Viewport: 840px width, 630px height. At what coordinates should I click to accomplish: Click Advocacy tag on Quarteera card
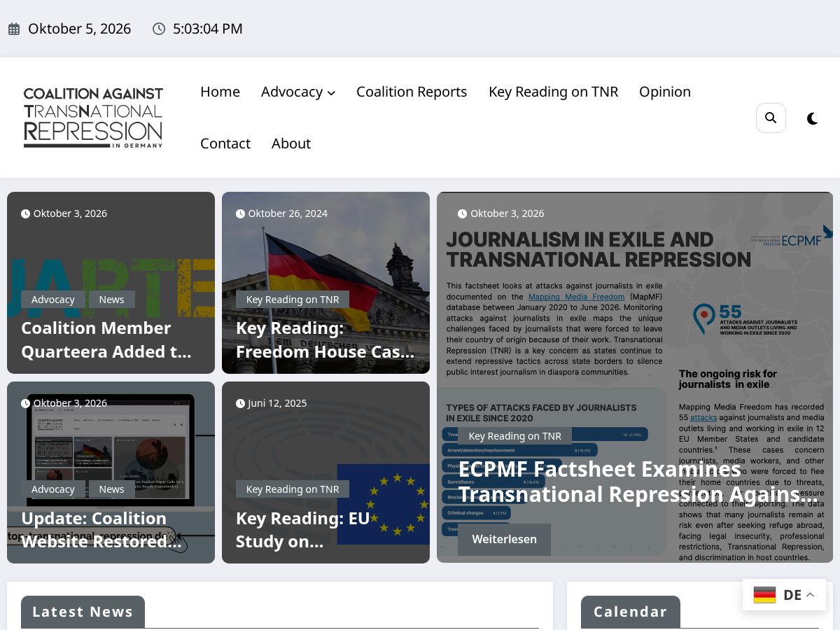[x=53, y=300]
